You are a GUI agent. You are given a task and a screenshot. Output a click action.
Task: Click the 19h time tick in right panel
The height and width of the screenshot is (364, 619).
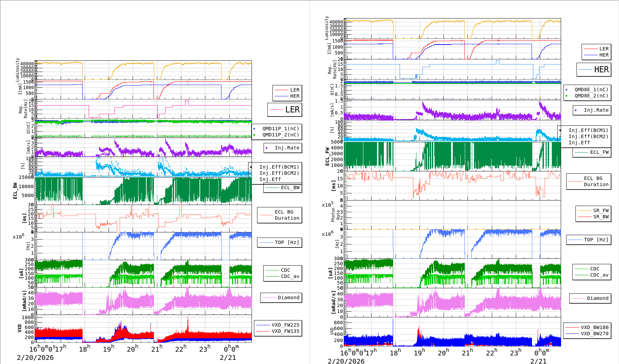[x=419, y=352]
